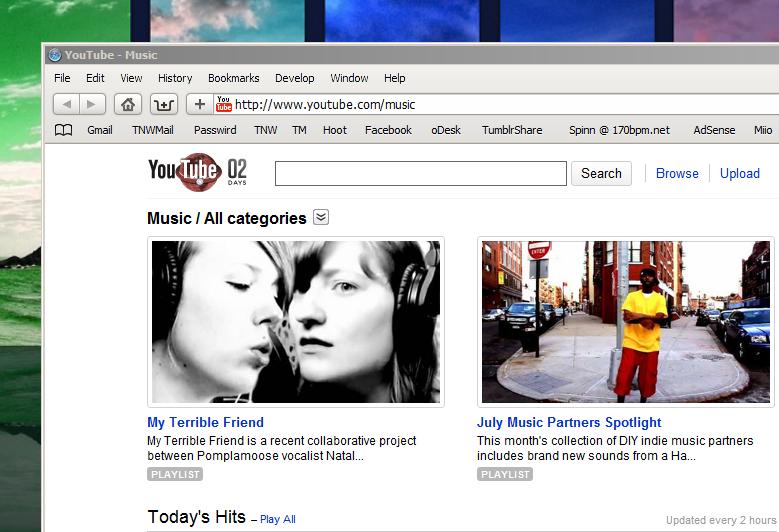Click the browser Forward arrow button
This screenshot has height=532, width=779.
[x=92, y=104]
